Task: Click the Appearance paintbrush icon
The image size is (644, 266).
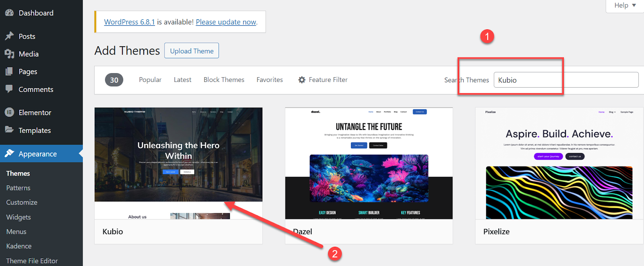Action: [x=9, y=153]
